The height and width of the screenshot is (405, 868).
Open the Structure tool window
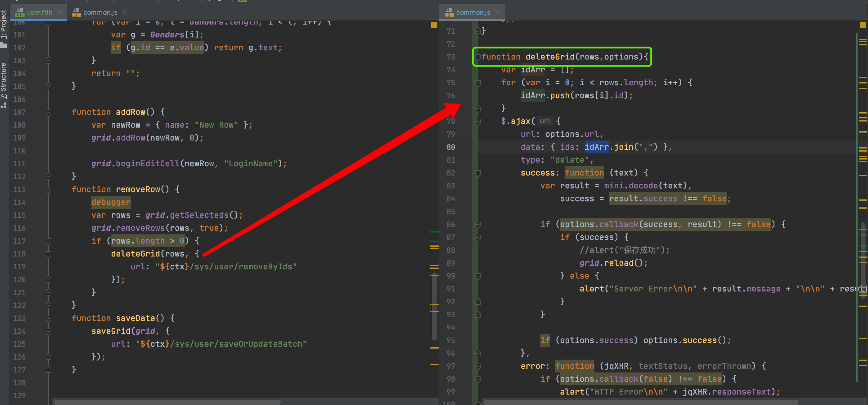[4, 85]
